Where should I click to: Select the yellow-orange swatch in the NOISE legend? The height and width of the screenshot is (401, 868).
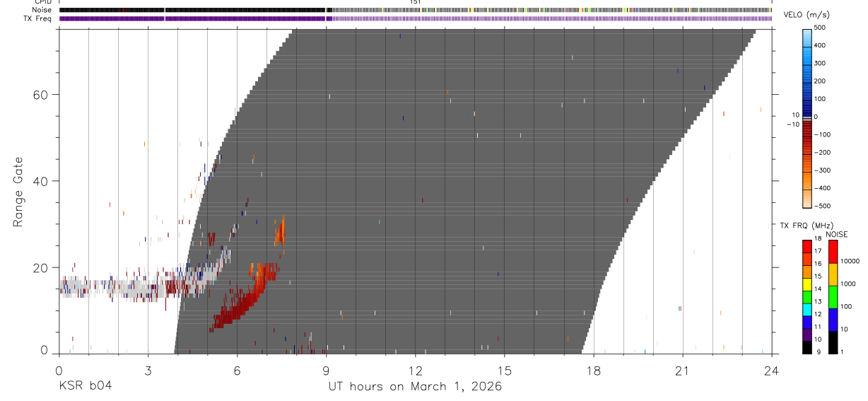pos(833,274)
